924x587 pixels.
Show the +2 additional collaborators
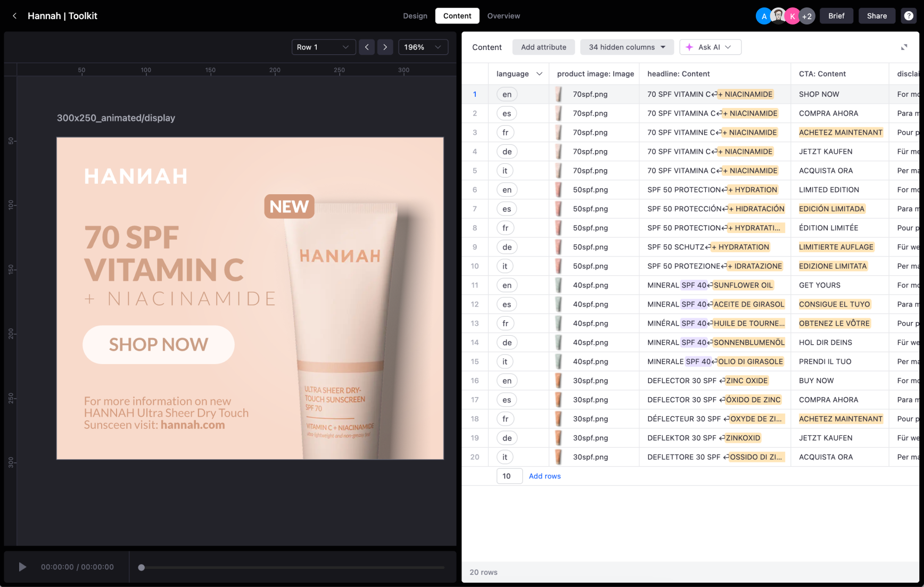pyautogui.click(x=807, y=16)
